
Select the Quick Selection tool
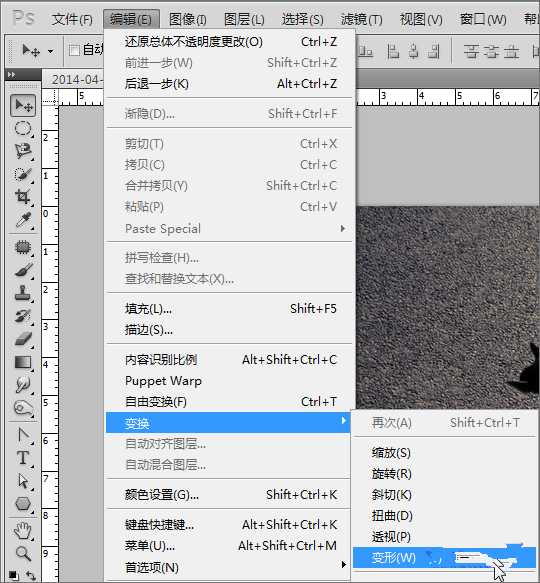(x=23, y=174)
